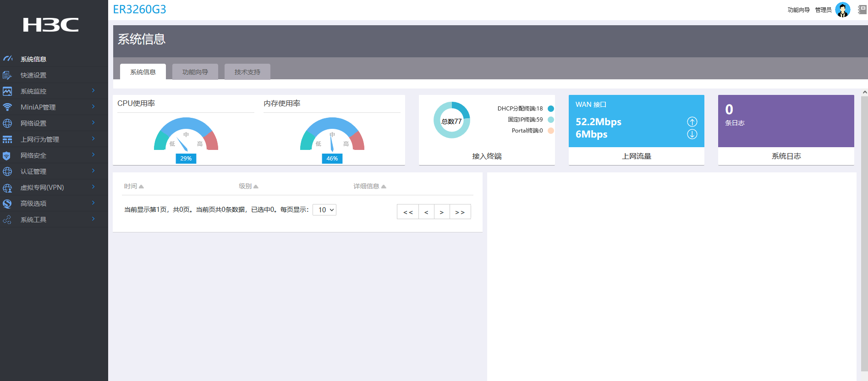Expand the 系统监控 submenu chevron
The image size is (868, 381).
pyautogui.click(x=93, y=90)
